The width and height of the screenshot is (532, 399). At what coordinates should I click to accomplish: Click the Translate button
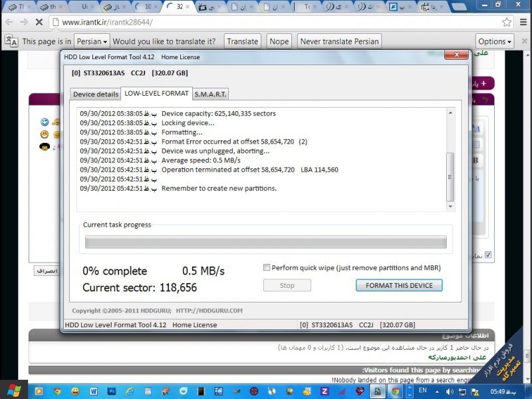pos(243,41)
